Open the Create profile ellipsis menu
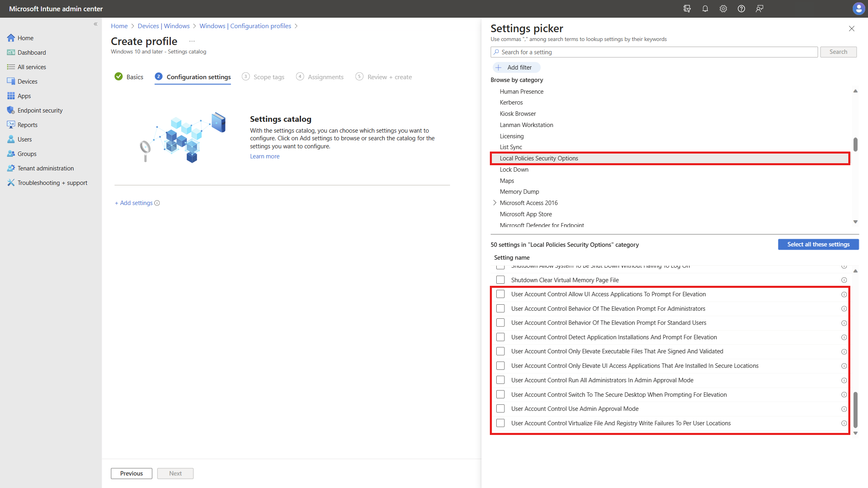This screenshot has height=488, width=868. [x=192, y=41]
